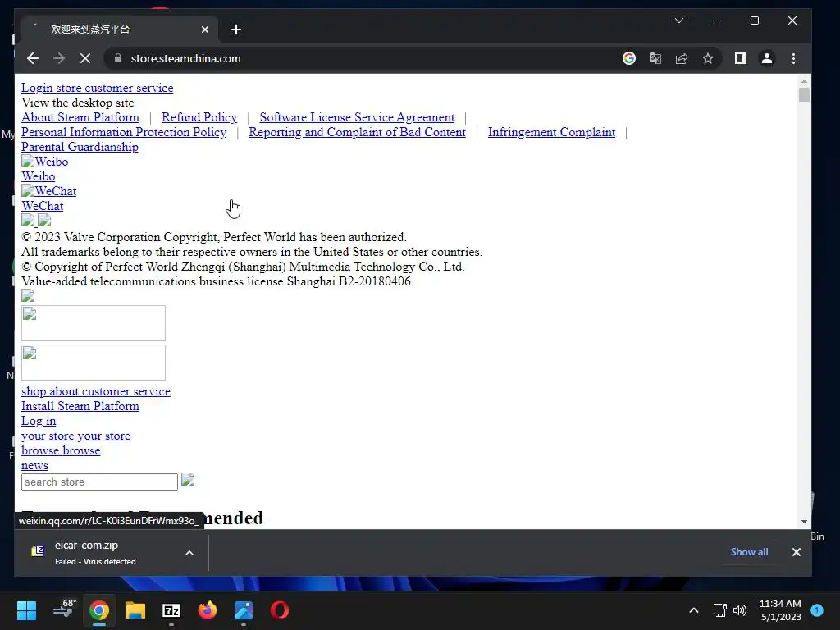Open the your store link
This screenshot has height=630, width=840.
(x=75, y=436)
